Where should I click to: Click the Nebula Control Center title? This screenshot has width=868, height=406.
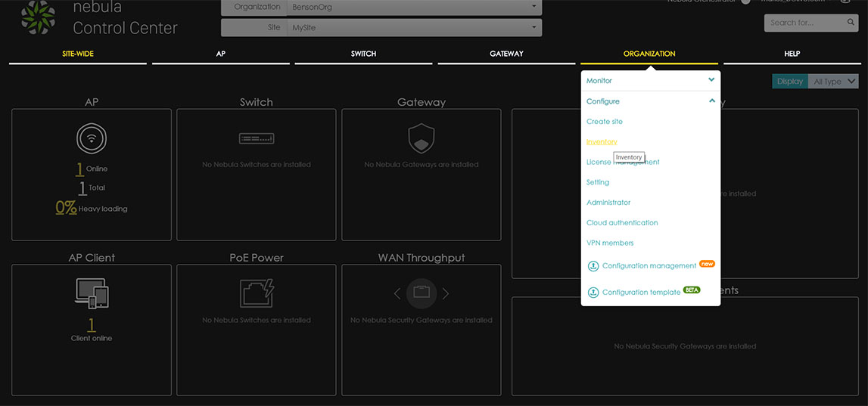click(x=125, y=17)
